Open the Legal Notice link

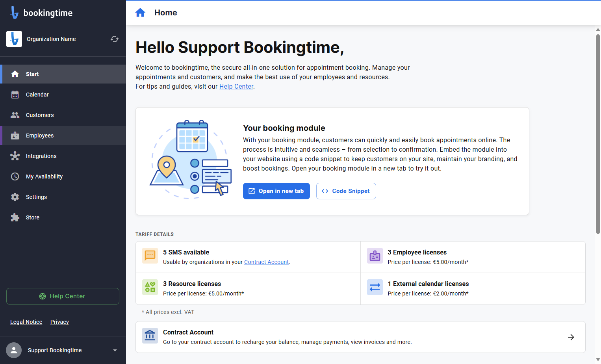(26, 322)
